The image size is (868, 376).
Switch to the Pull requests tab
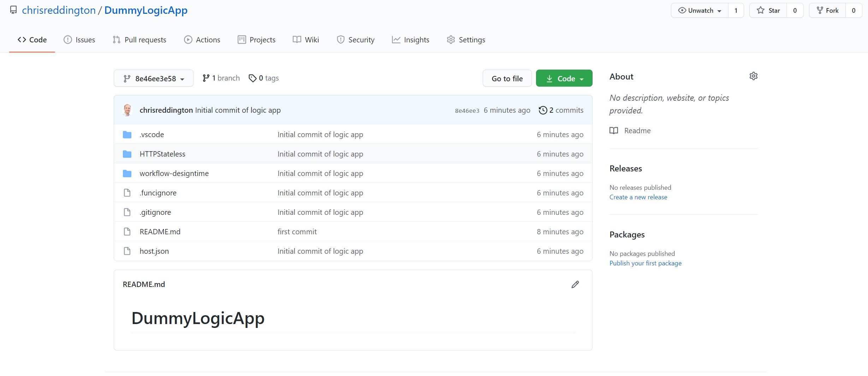point(145,40)
